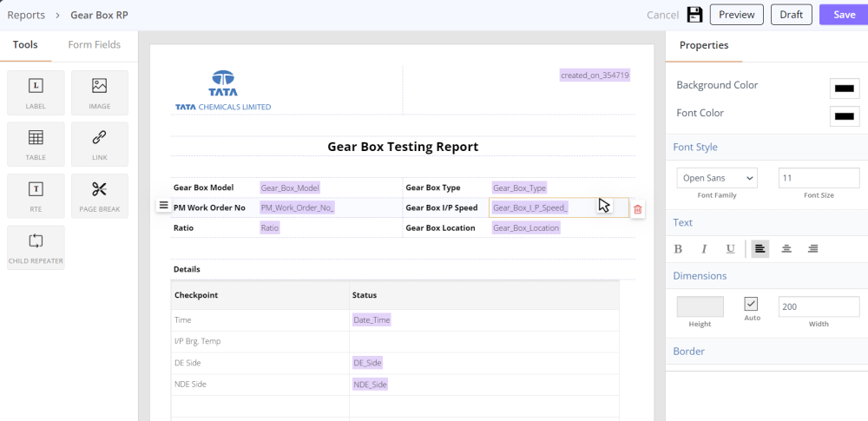Image resolution: width=868 pixels, height=421 pixels.
Task: Click the Height input field
Action: click(700, 306)
